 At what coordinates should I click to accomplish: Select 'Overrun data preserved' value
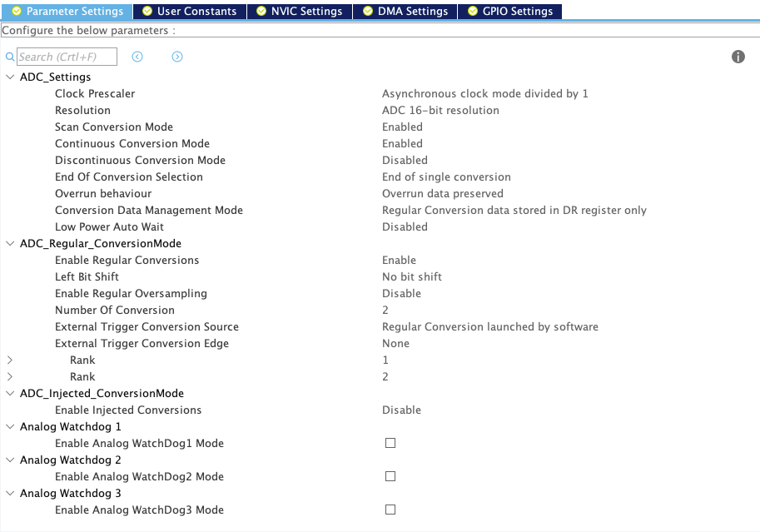pos(442,193)
